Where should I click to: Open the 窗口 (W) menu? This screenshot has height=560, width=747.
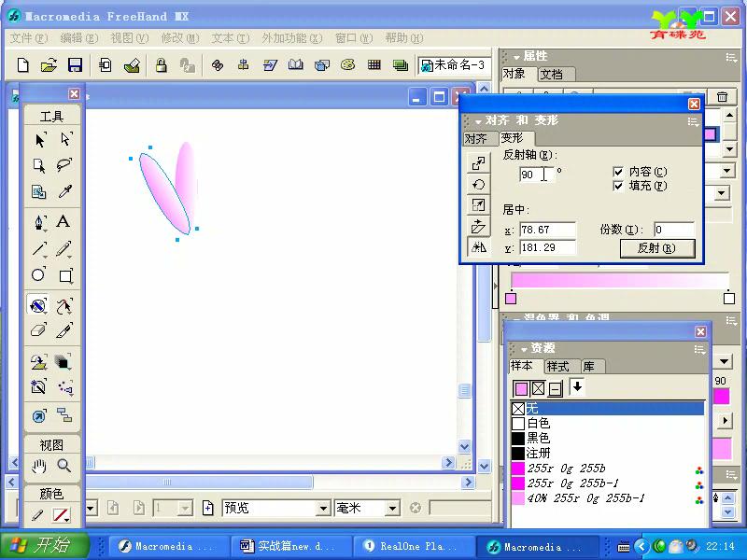[x=354, y=37]
